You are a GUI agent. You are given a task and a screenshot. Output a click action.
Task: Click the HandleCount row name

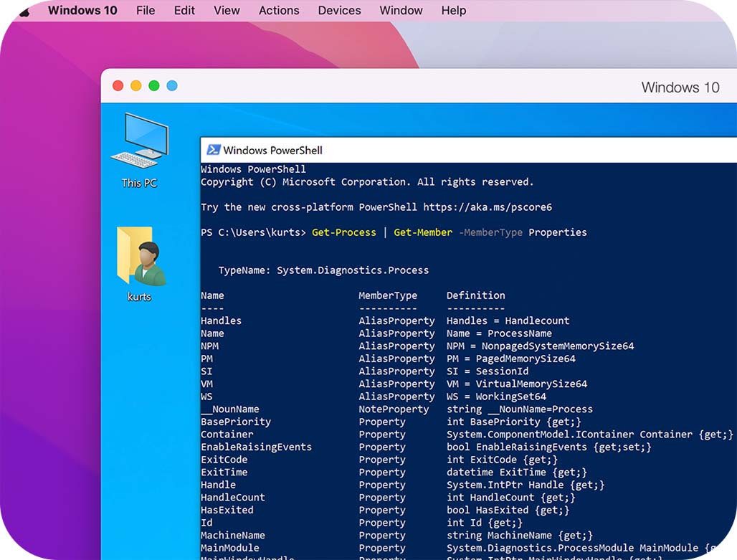click(x=233, y=498)
